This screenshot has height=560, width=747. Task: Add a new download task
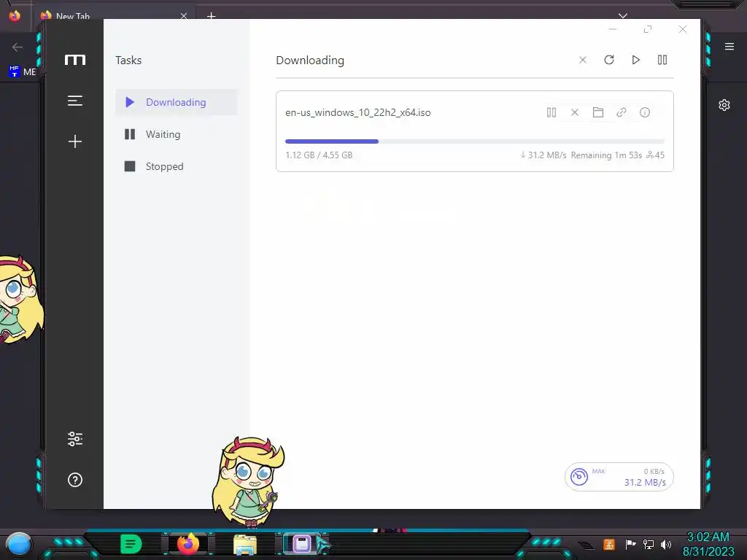tap(75, 141)
